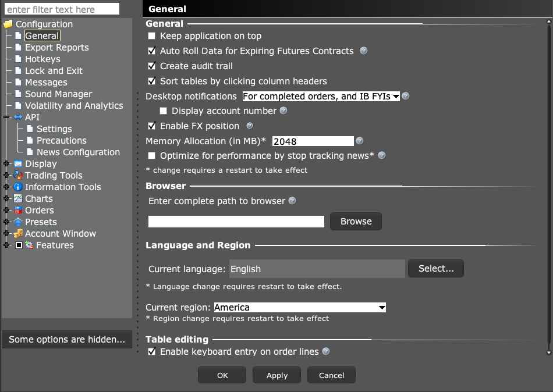Collapse the API tree node
The height and width of the screenshot is (392, 553).
tap(6, 117)
